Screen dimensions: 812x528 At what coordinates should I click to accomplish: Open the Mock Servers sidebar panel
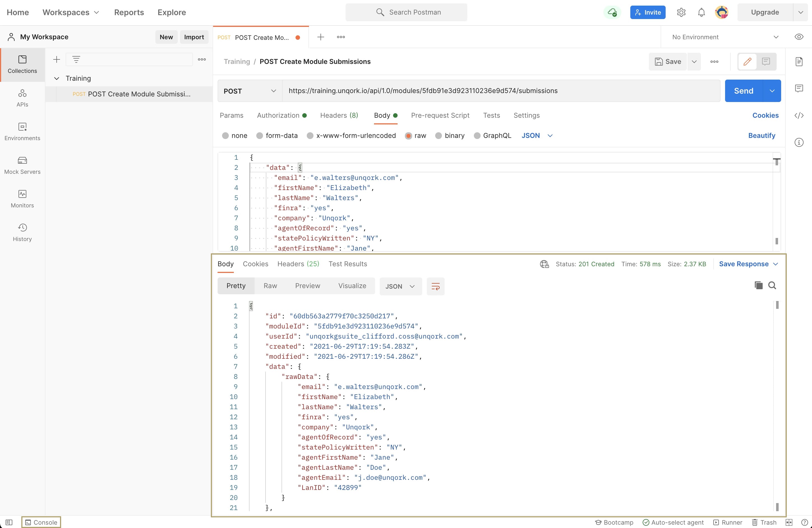click(x=22, y=165)
